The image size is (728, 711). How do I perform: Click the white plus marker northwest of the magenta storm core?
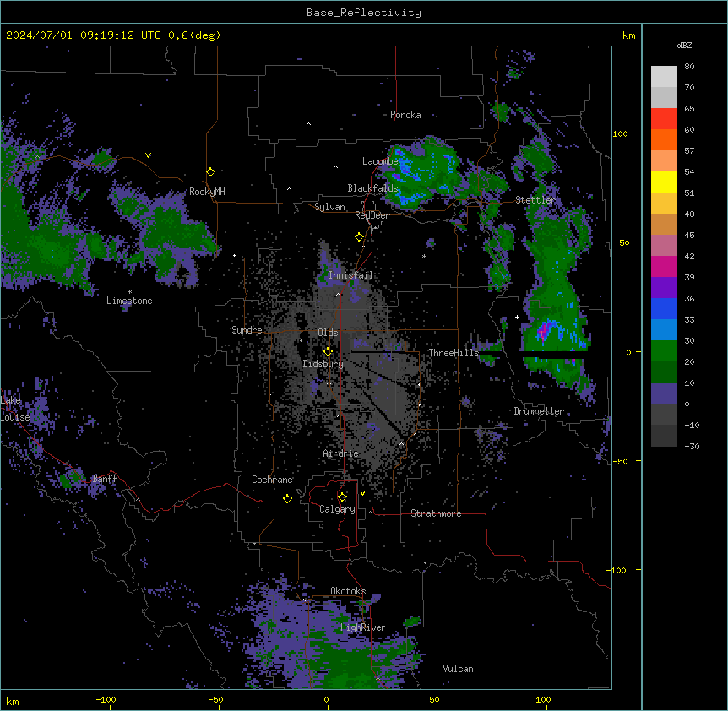click(517, 317)
